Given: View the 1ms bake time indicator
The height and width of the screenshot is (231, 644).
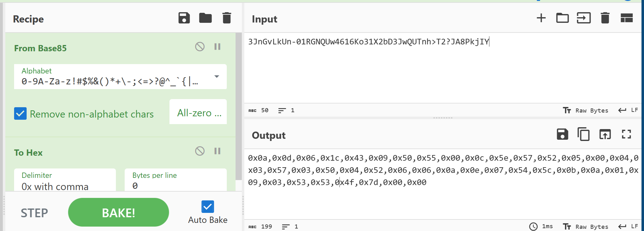Looking at the screenshot, I should [541, 226].
